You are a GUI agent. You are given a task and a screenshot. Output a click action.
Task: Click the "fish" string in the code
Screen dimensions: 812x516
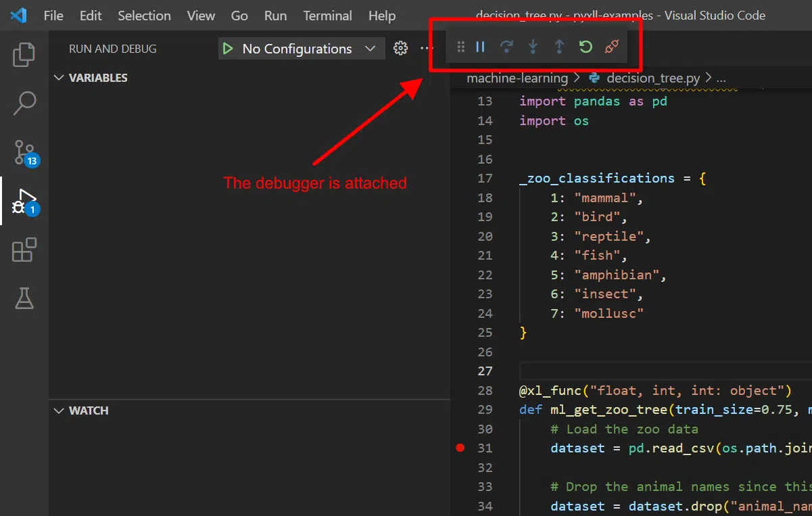pos(597,256)
